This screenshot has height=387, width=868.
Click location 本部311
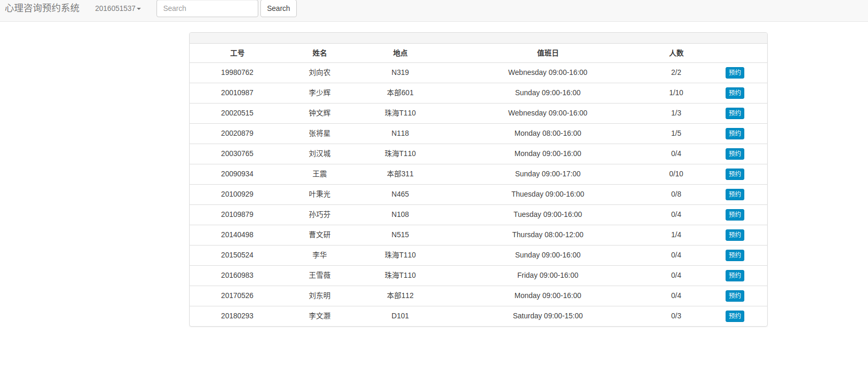click(400, 174)
